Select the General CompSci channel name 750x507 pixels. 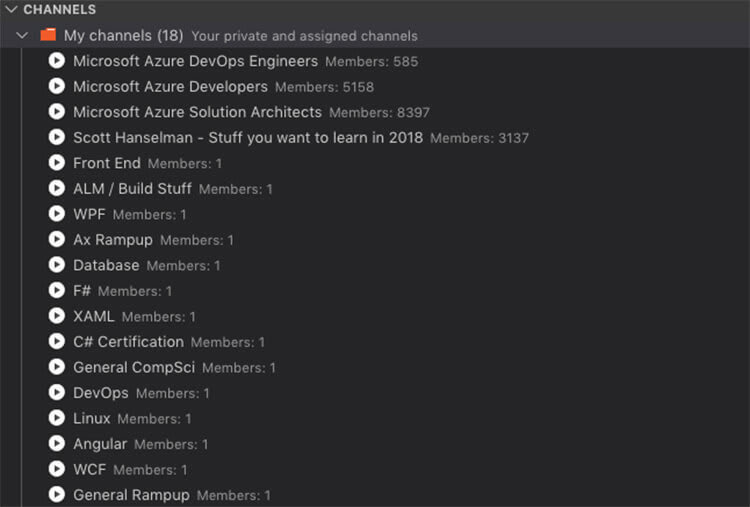134,367
